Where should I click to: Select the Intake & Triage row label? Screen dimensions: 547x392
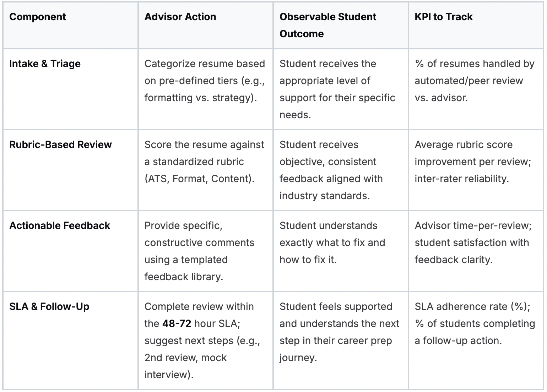(45, 64)
